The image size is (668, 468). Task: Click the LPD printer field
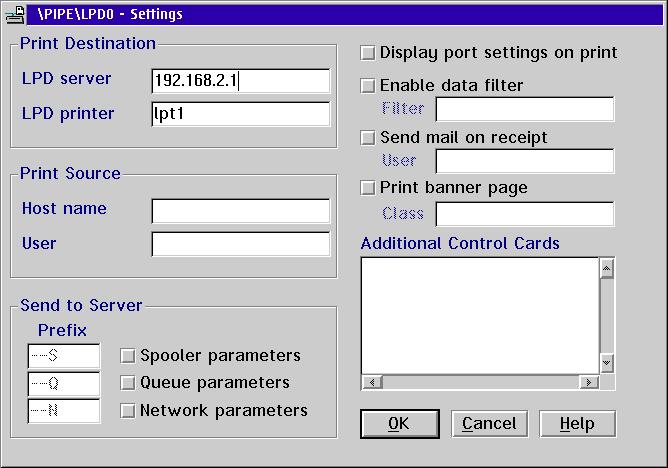point(240,114)
